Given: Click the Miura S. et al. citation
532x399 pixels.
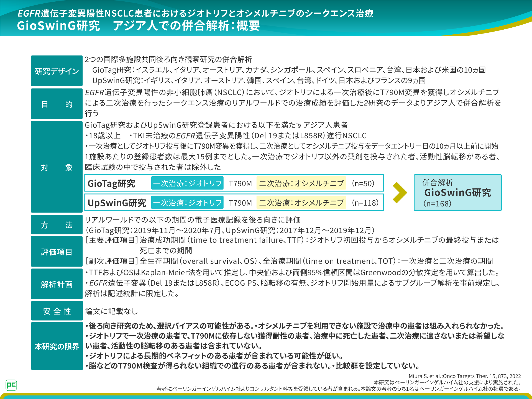Looking at the screenshot, I should coord(465,376).
